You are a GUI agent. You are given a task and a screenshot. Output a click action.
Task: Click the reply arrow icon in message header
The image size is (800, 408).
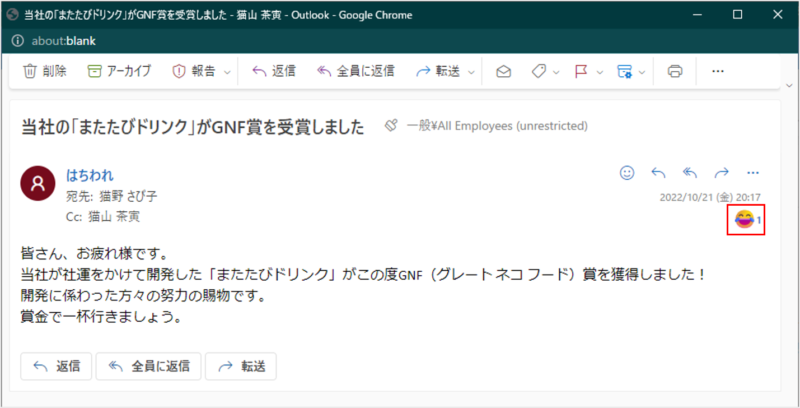click(658, 172)
